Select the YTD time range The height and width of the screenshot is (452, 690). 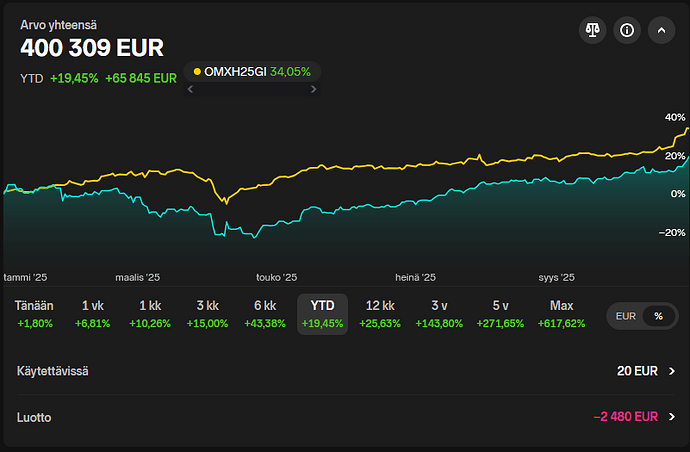[322, 314]
